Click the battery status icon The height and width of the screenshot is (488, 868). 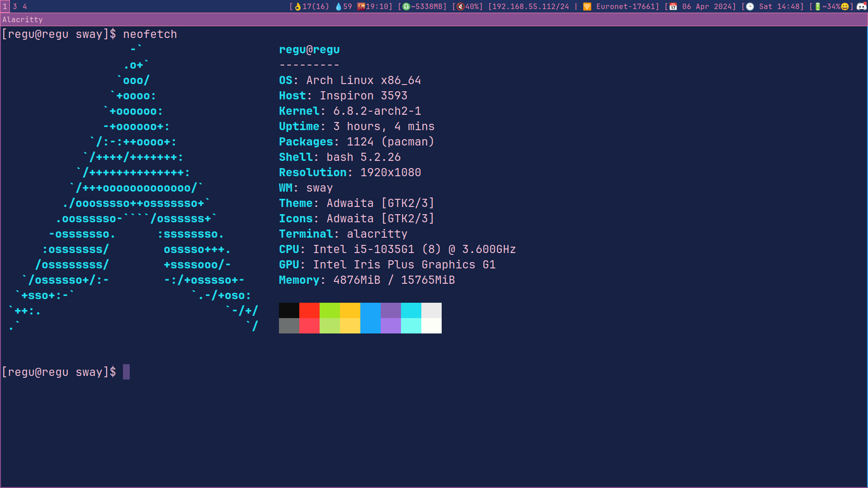coord(817,6)
